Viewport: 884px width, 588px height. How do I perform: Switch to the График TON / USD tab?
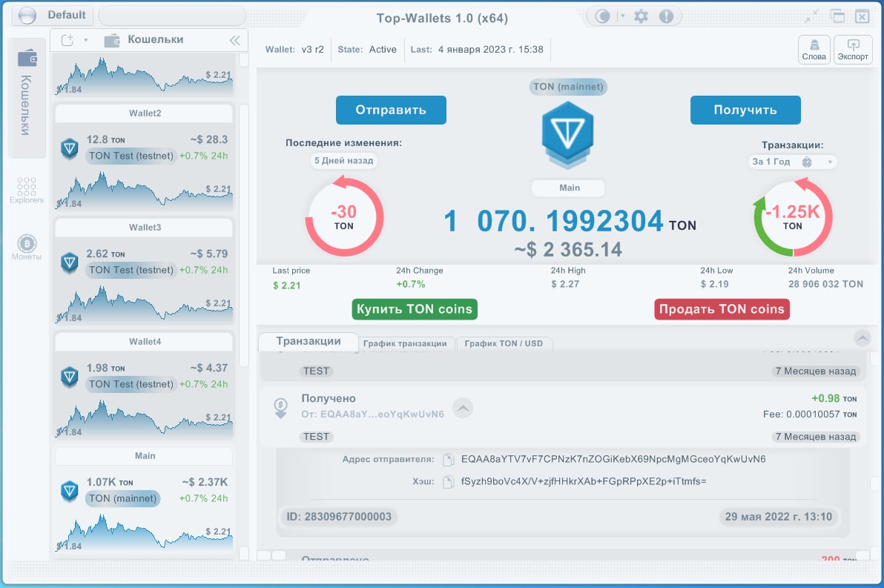tap(504, 343)
